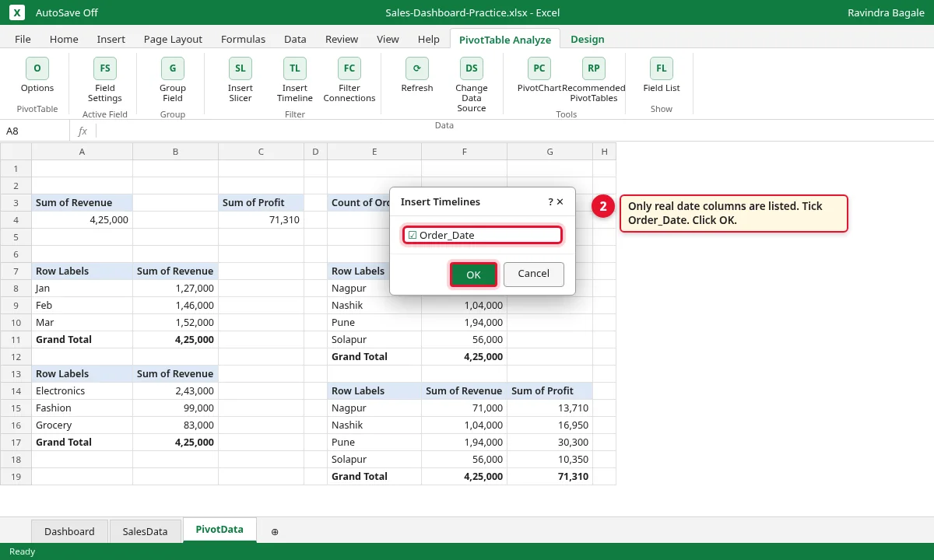Image resolution: width=934 pixels, height=560 pixels.
Task: Click the Ready status bar text
Action: (22, 551)
